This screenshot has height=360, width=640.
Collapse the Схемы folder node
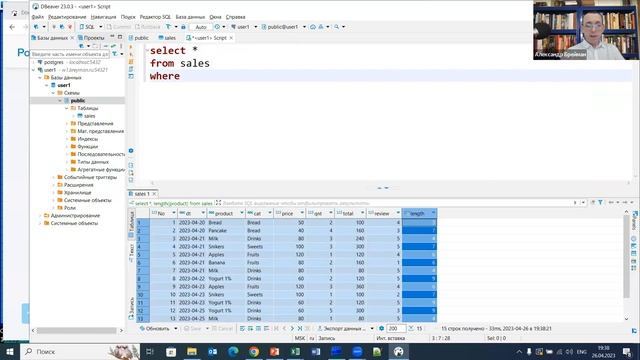53,93
